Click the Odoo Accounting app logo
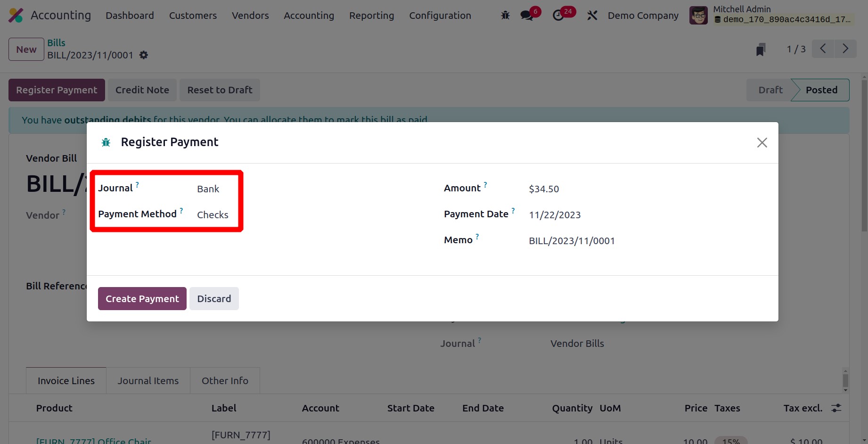The image size is (868, 444). point(16,16)
